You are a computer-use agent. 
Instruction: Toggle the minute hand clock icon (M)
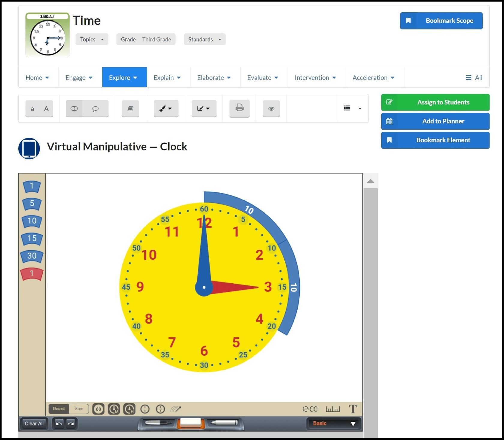114,409
